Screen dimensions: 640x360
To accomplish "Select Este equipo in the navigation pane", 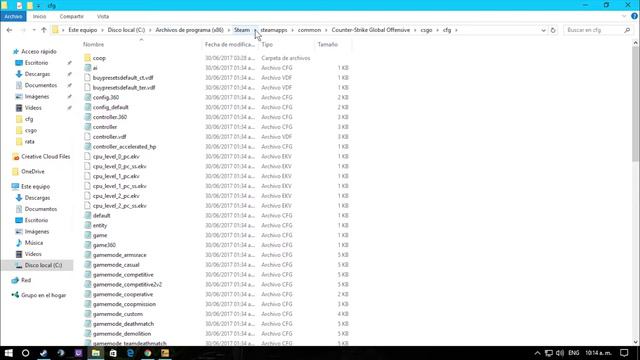I will click(x=36, y=187).
